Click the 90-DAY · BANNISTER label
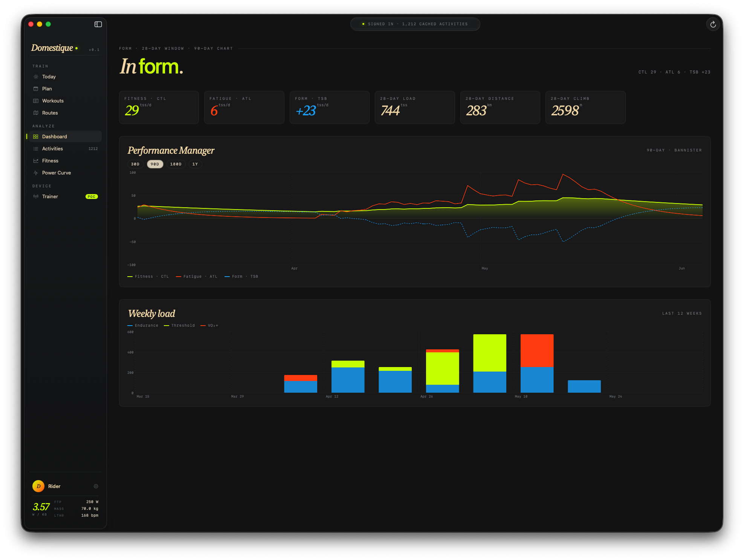Viewport: 744px width, 560px height. tap(674, 150)
